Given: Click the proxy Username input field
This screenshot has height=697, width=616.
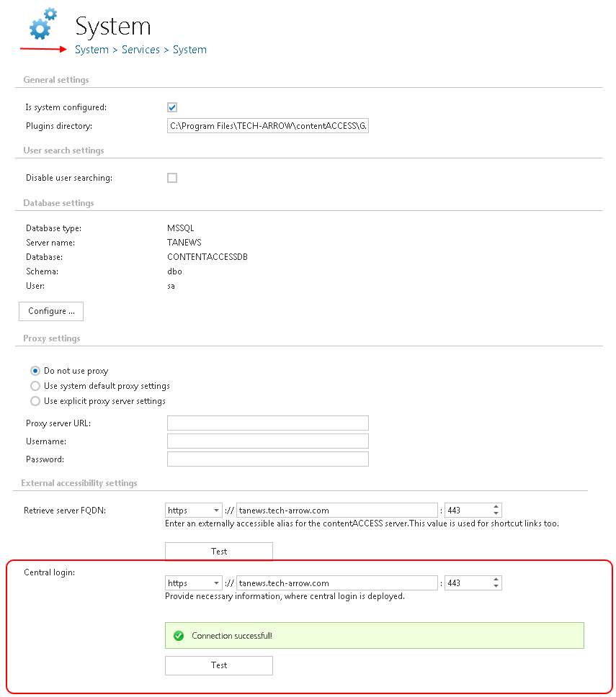Looking at the screenshot, I should click(267, 441).
